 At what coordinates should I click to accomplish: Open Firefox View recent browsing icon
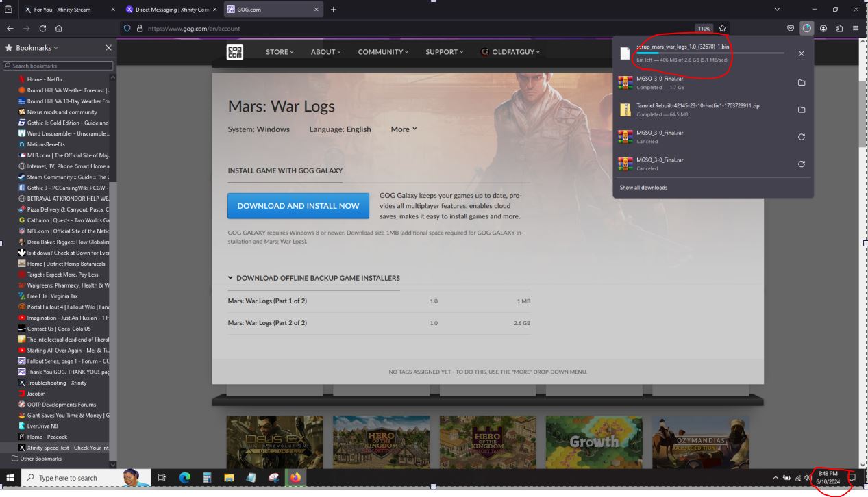point(9,10)
